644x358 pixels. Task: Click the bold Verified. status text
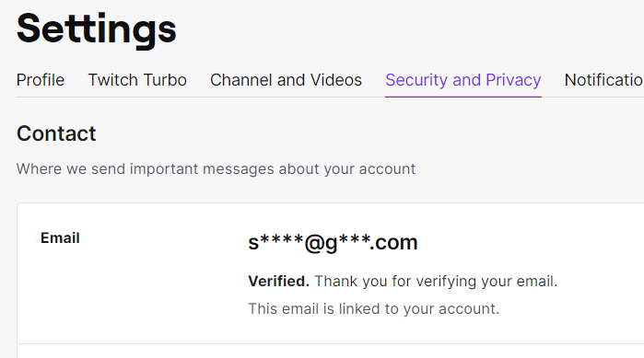[278, 282]
